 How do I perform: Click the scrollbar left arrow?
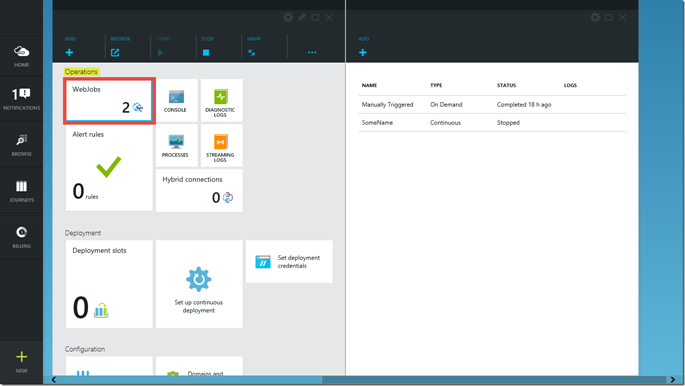click(x=54, y=380)
